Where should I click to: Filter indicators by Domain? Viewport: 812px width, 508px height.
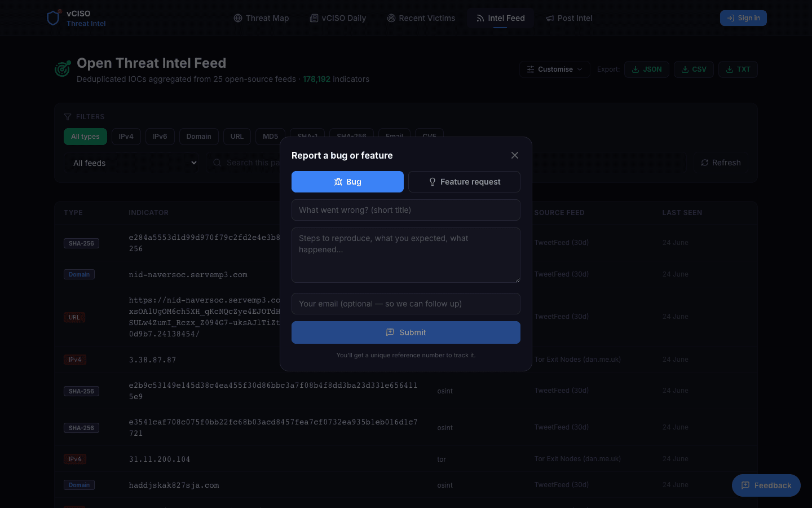click(x=199, y=137)
